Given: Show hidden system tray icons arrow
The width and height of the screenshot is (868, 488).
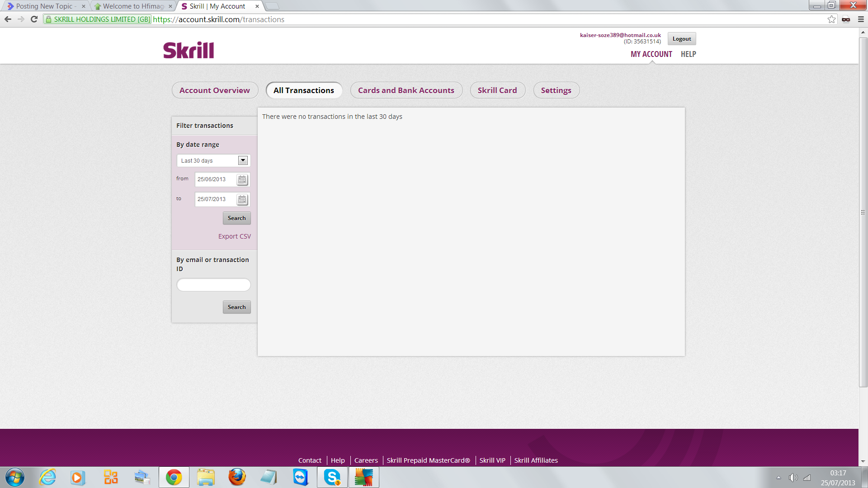Looking at the screenshot, I should click(x=778, y=478).
